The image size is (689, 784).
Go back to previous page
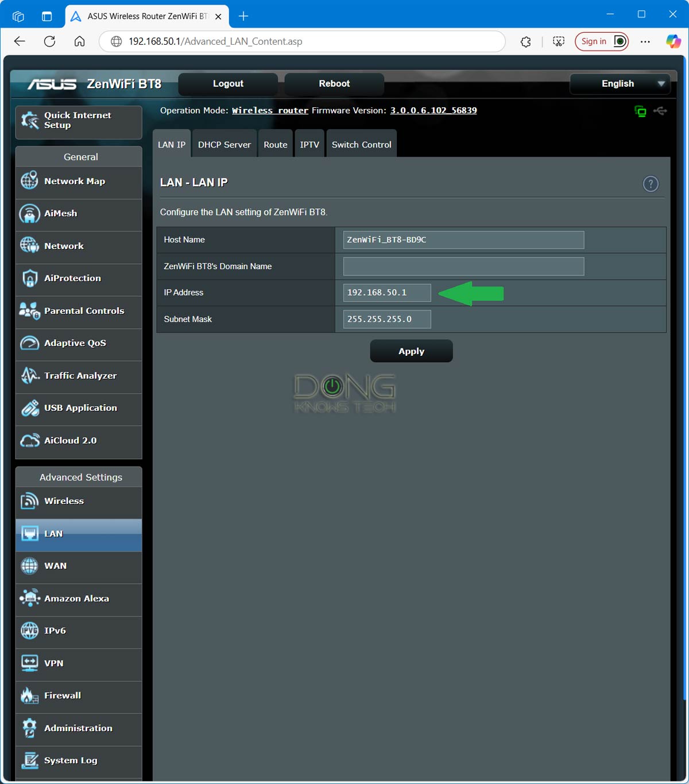tap(20, 41)
